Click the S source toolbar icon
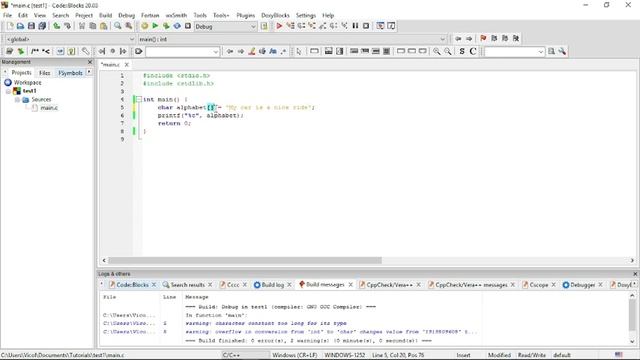Image resolution: width=640 pixels, height=360 pixels. (x=462, y=51)
